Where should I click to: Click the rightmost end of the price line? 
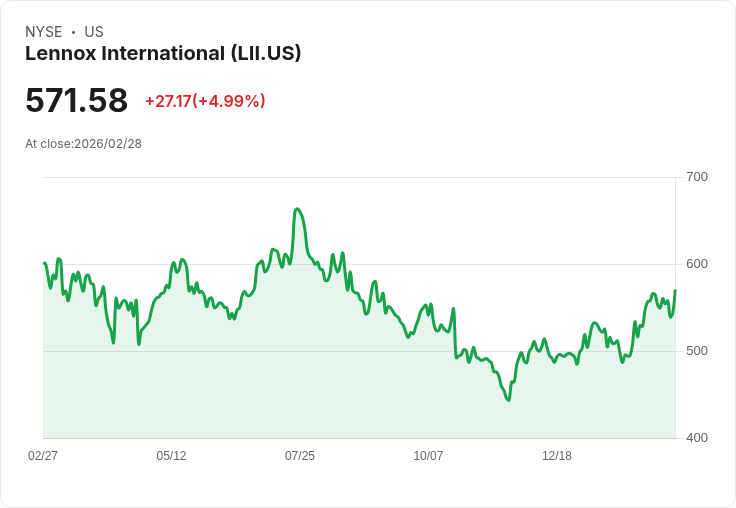coord(675,290)
